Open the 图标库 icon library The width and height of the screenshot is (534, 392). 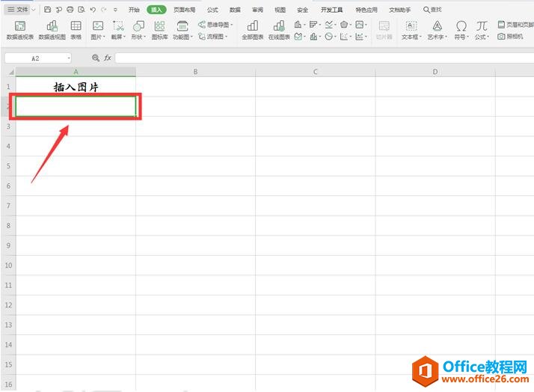coord(159,30)
